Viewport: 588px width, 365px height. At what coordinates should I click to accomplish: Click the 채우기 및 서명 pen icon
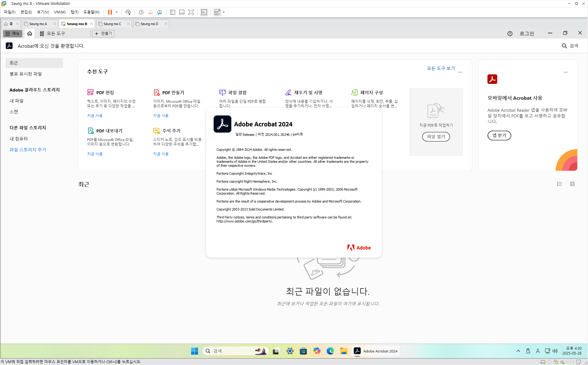[288, 92]
